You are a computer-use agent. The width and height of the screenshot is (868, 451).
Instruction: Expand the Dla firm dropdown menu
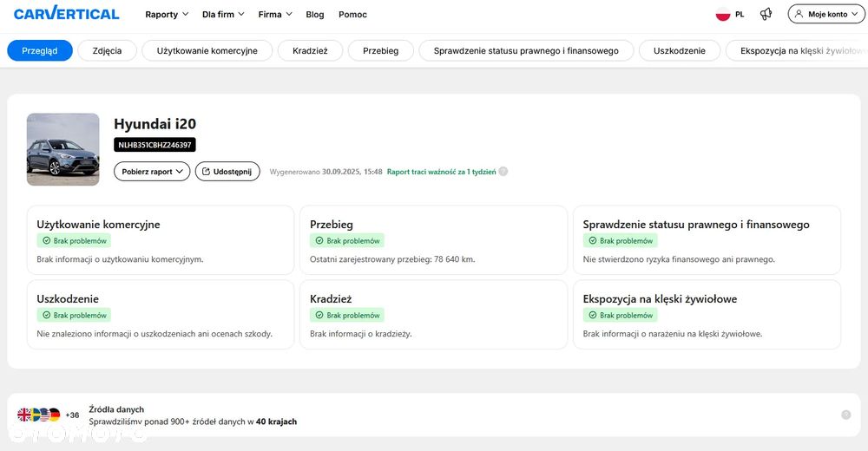click(223, 15)
